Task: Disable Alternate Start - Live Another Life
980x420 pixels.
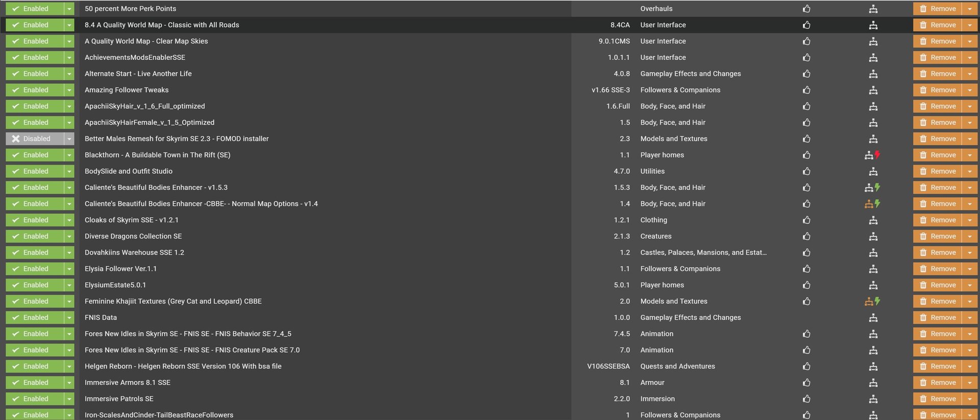Action: pyautogui.click(x=35, y=74)
